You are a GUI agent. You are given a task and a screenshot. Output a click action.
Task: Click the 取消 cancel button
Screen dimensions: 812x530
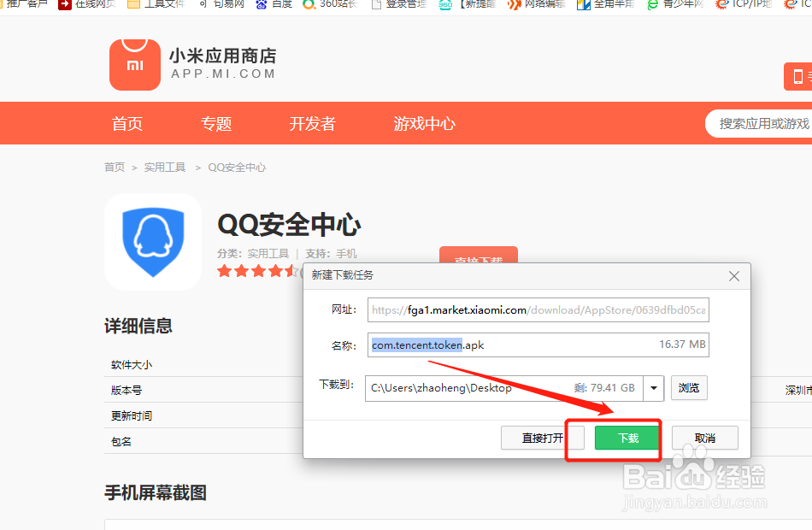pyautogui.click(x=705, y=438)
